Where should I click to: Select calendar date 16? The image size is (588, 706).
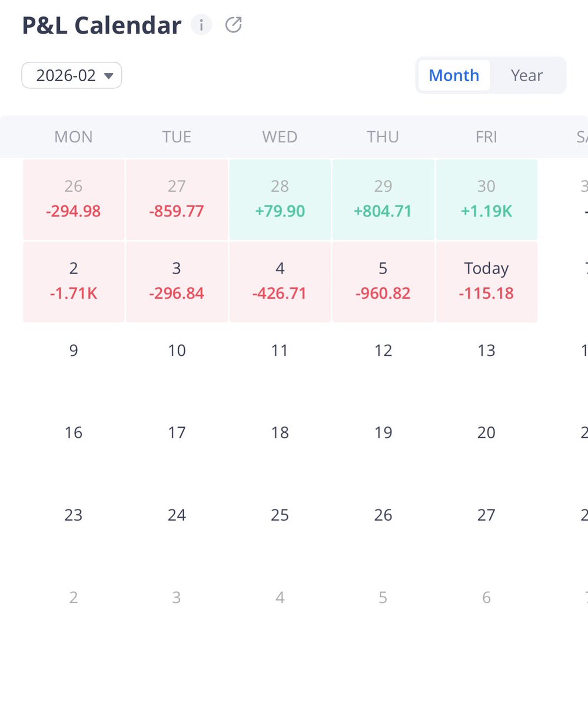[x=74, y=433]
